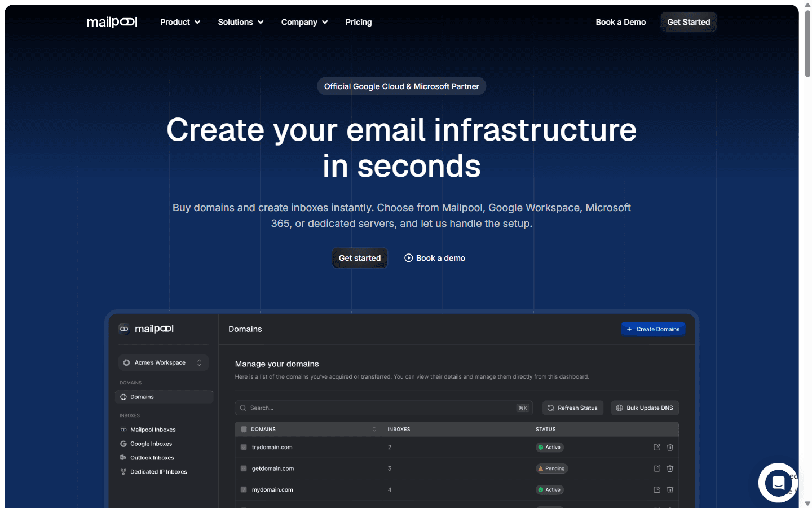Go to the Pricing page

(359, 22)
